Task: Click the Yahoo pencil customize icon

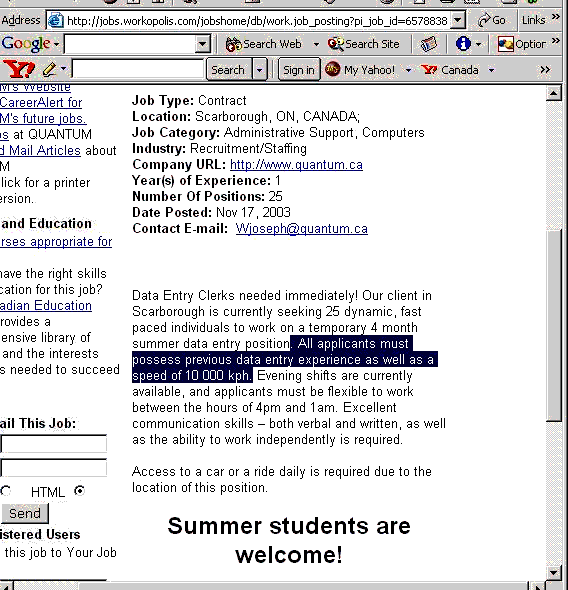Action: coord(49,69)
